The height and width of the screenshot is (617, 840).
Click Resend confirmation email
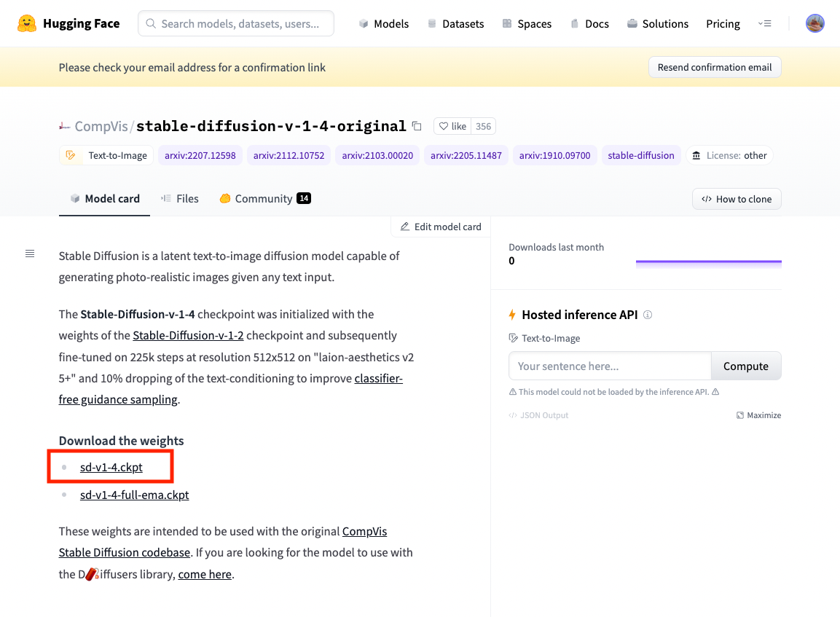click(714, 67)
